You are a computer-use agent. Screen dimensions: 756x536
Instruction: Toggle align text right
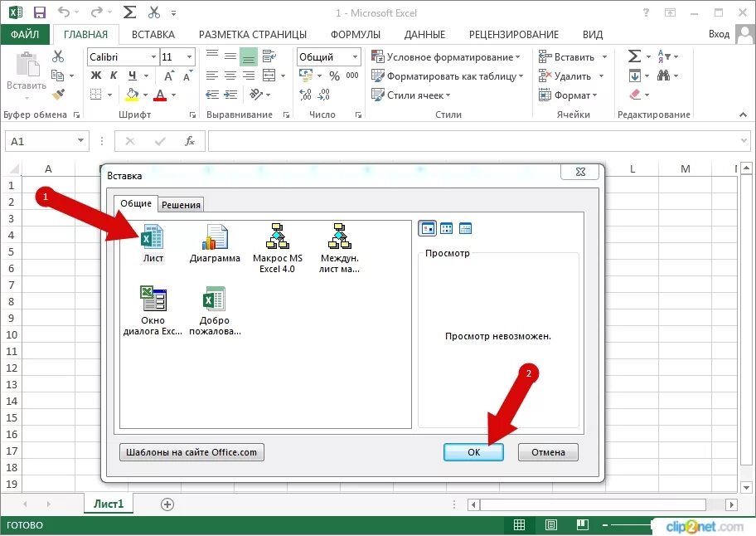click(249, 76)
